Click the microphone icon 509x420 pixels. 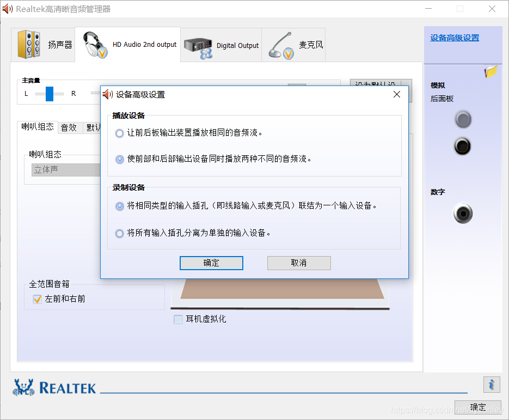tap(281, 46)
